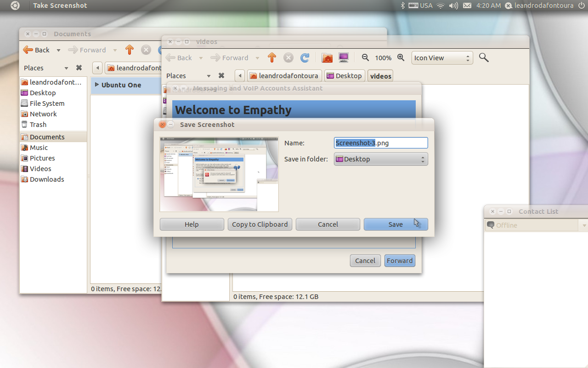Zoom in on the videos window

[401, 57]
